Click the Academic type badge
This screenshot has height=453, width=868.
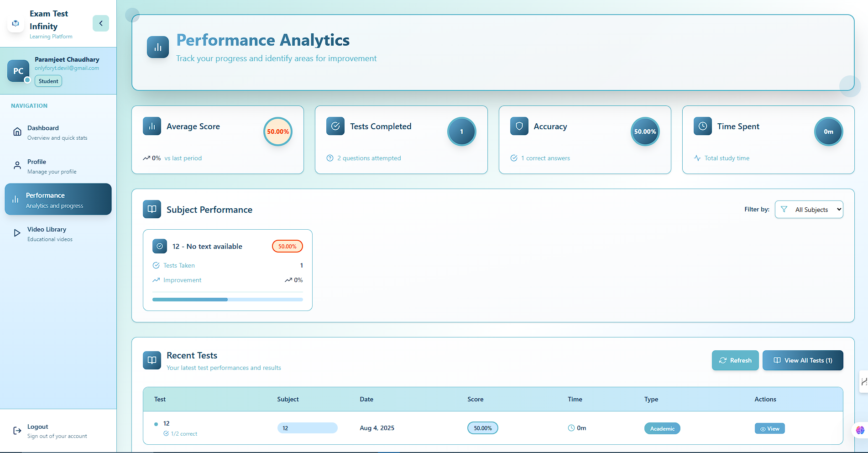tap(662, 428)
